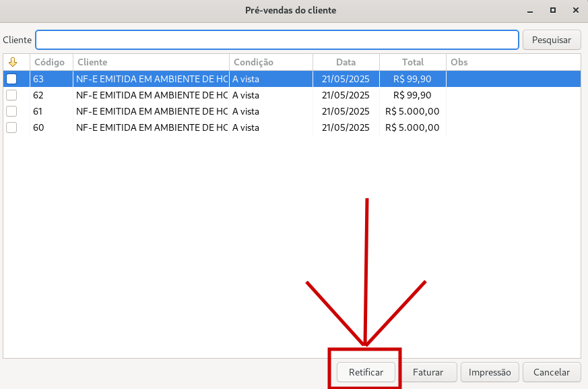Click the yellow down-arrow column header icon
588x389 pixels.
pos(11,62)
